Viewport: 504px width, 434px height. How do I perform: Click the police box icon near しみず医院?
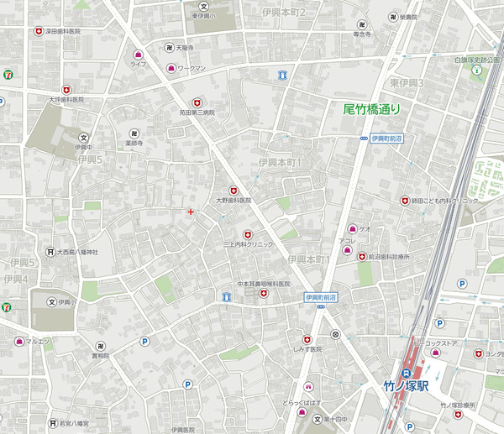pyautogui.click(x=335, y=334)
